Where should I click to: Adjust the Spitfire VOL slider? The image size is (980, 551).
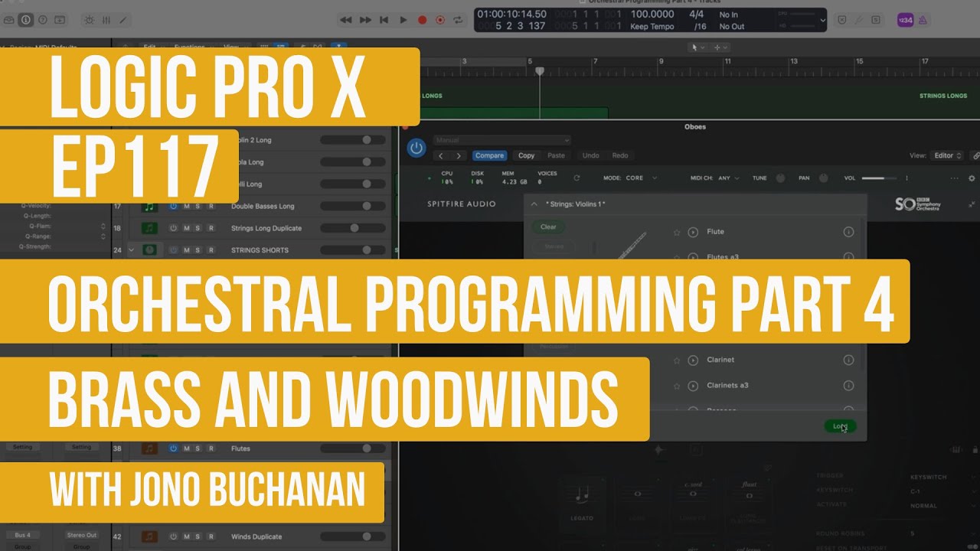coord(879,178)
